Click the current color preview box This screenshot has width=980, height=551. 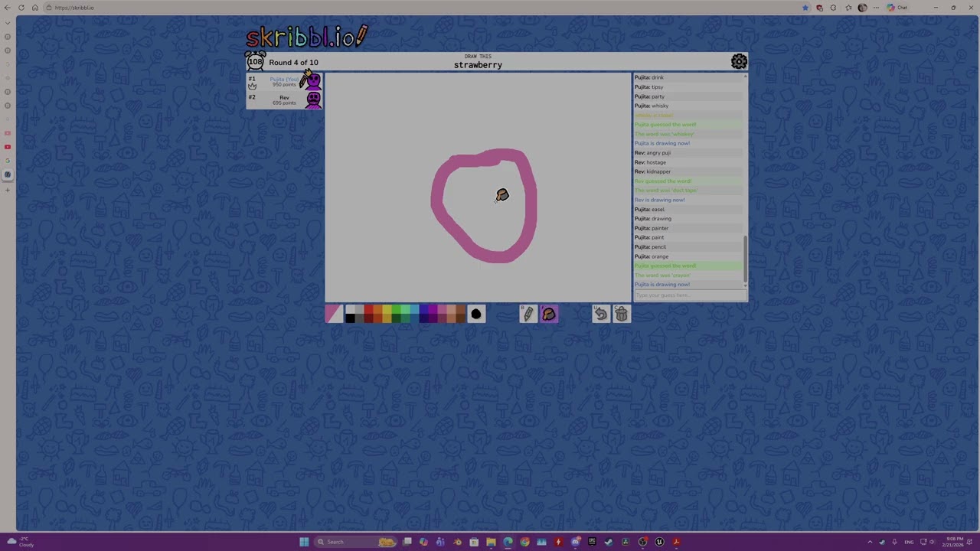pos(335,314)
